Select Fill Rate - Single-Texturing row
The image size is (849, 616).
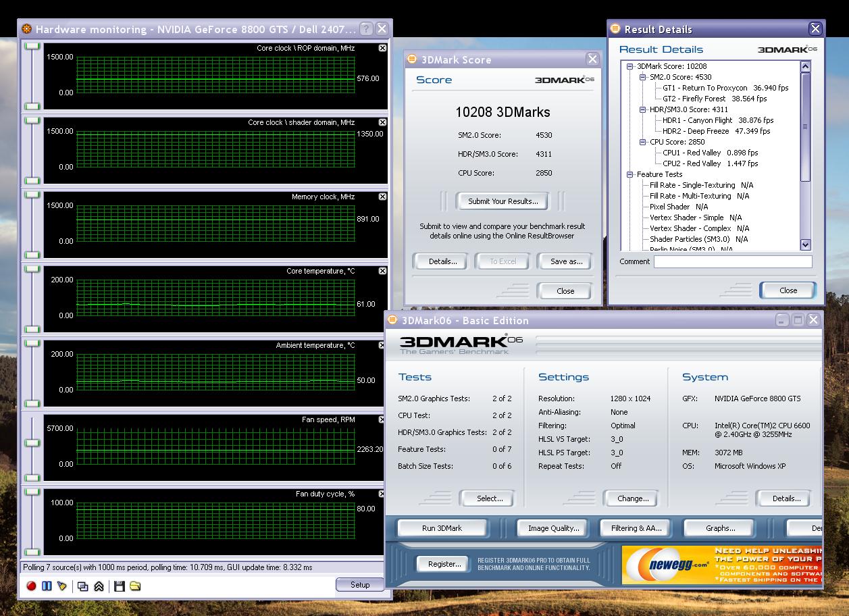coord(701,185)
